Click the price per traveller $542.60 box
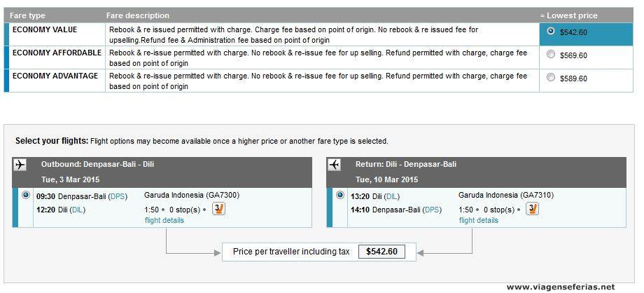Image resolution: width=644 pixels, height=293 pixels. pyautogui.click(x=381, y=252)
